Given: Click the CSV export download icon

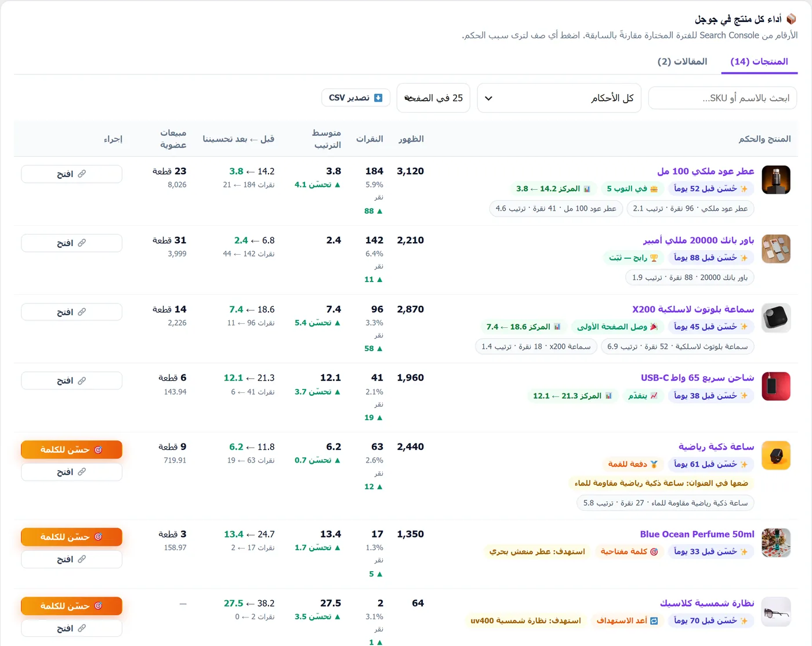Looking at the screenshot, I should click(x=378, y=98).
